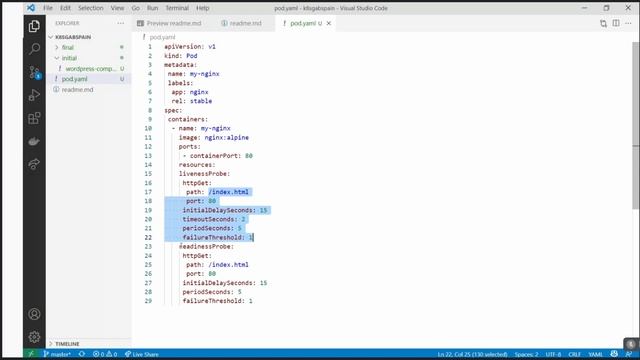The width and height of the screenshot is (640, 360).
Task: Open Manage gear settings icon
Action: point(34,337)
